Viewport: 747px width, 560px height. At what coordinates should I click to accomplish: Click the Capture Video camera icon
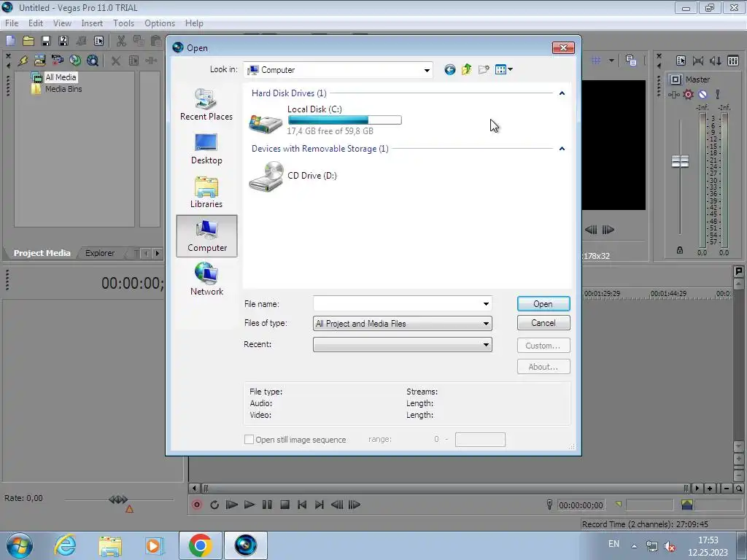click(57, 61)
